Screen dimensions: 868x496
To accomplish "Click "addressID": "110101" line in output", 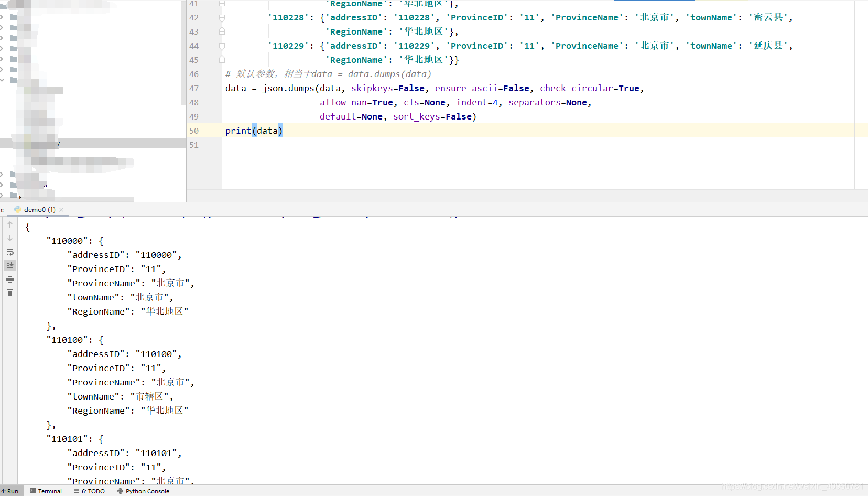I will 125,453.
